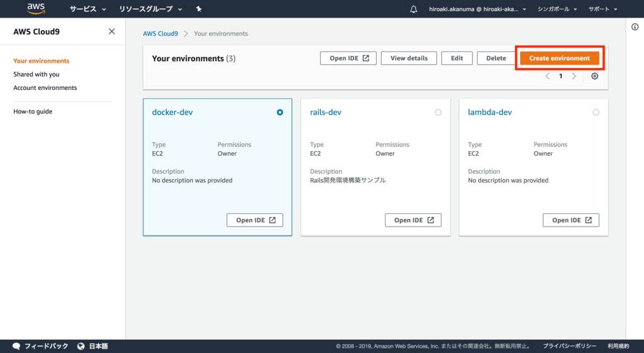Click the AWS logo home icon
The height and width of the screenshot is (353, 644).
36,9
